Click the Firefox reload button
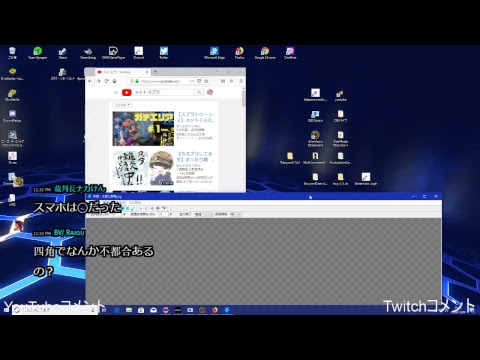Viewport: 480px width, 360px height. pyautogui.click(x=106, y=81)
